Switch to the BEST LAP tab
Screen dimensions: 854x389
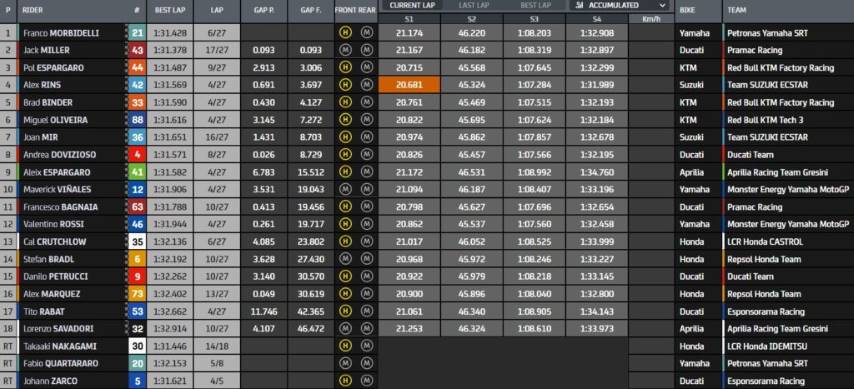[535, 5]
